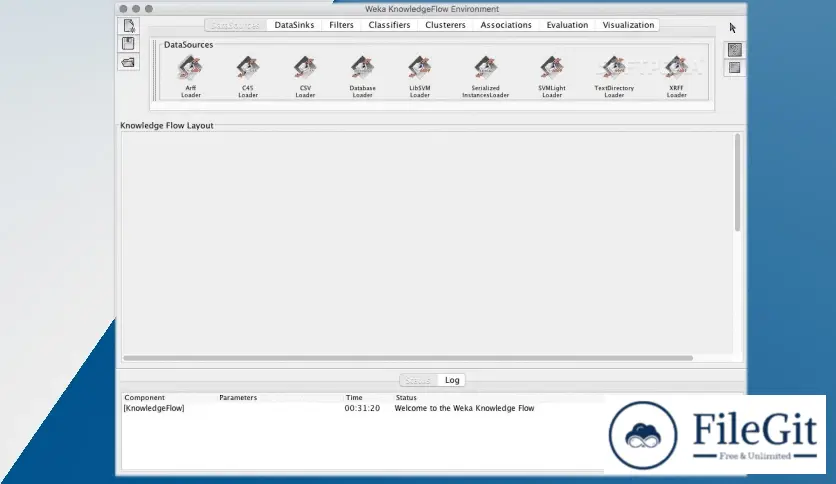Choose the CSV Loader component
Viewport: 836px width, 484px height.
[x=305, y=77]
